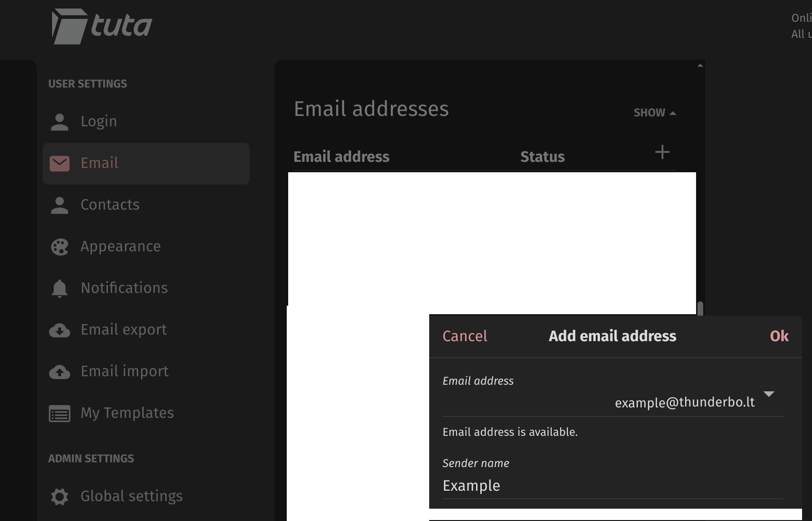Click the settings panel scrollbar thumb

point(700,308)
